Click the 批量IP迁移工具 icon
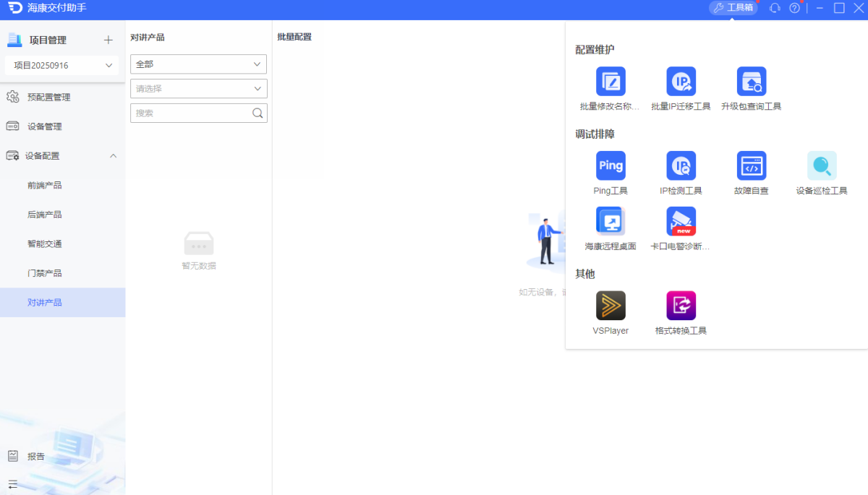The width and height of the screenshot is (868, 495). (681, 82)
